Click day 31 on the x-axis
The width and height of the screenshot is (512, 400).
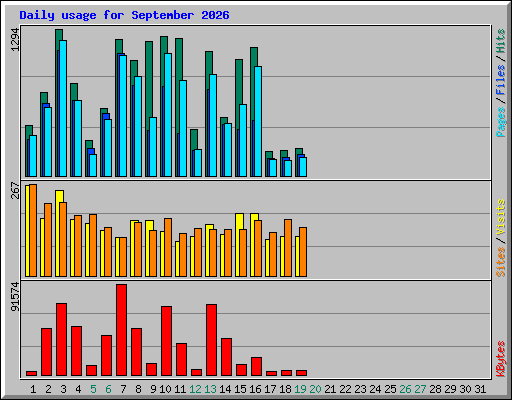480,389
